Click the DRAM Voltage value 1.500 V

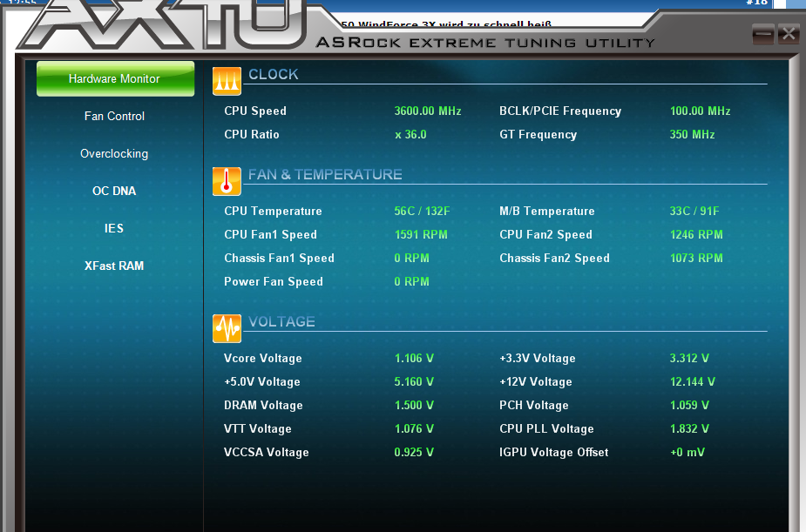click(414, 406)
